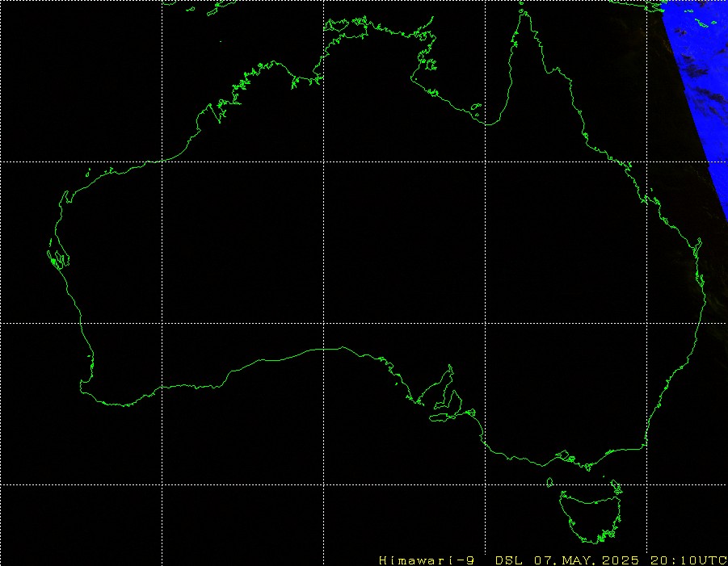Click the 20:10UTC time stamp

(688, 560)
